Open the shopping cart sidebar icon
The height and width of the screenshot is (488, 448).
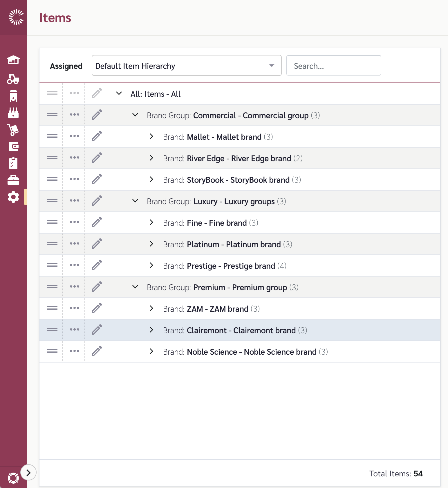pyautogui.click(x=13, y=130)
